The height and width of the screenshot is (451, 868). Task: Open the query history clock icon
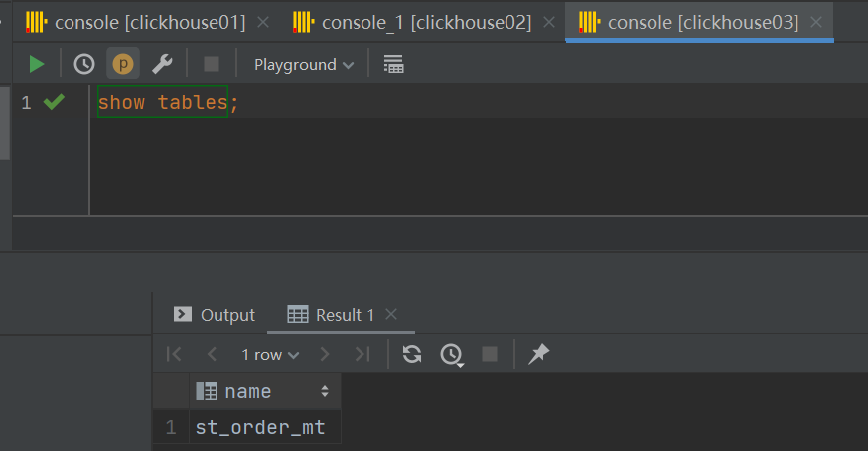point(84,65)
